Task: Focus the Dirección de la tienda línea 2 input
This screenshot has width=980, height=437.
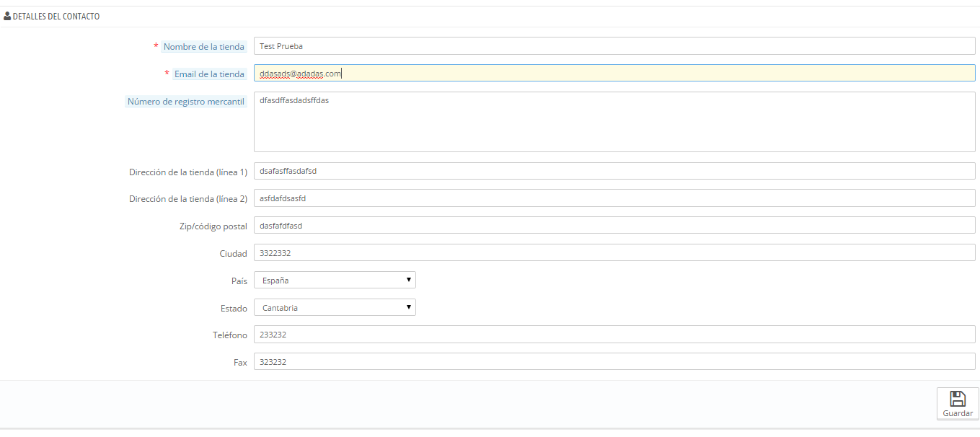Action: coord(614,198)
